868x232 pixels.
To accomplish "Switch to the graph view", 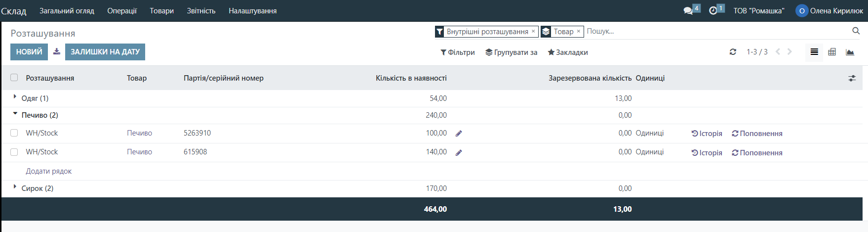I will pyautogui.click(x=850, y=52).
